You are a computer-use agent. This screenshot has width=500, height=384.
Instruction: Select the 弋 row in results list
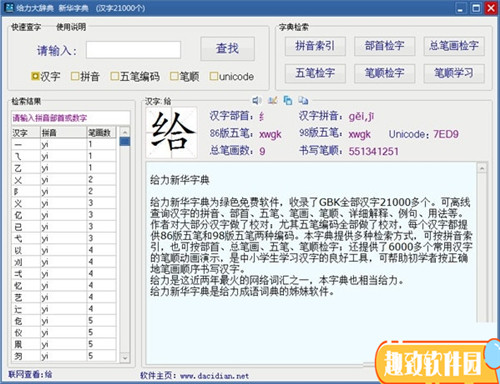pos(63,238)
